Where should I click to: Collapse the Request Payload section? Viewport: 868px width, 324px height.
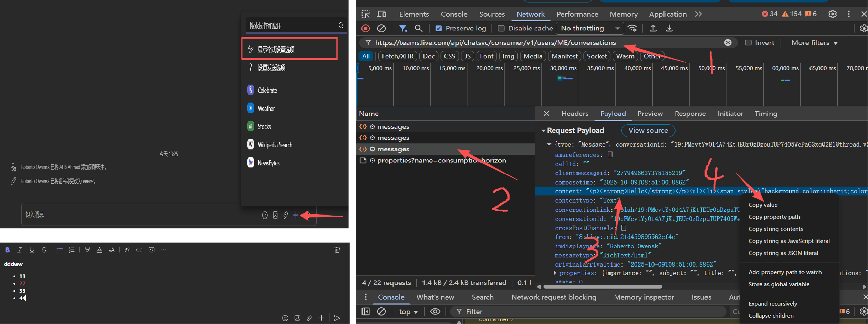pos(544,131)
